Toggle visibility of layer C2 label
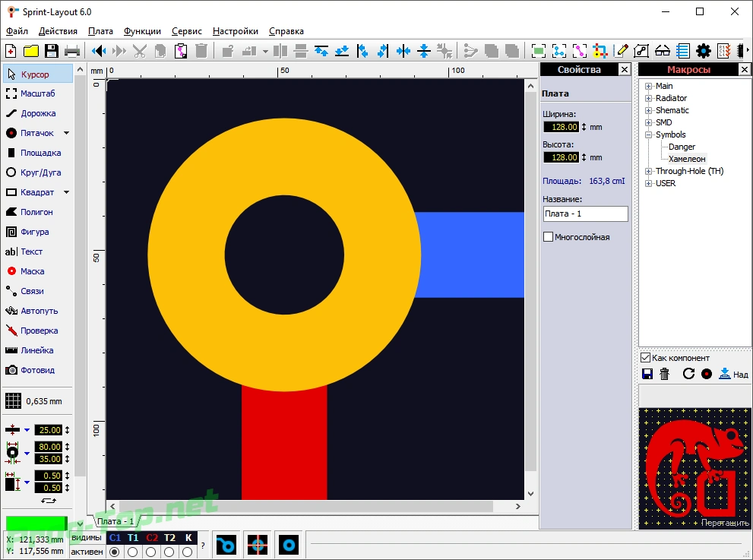Screen dimensions: 753x560 [x=152, y=538]
